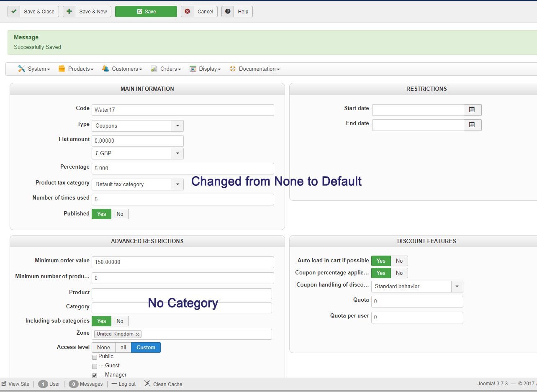
Task: Open the Customers menu
Action: [x=122, y=69]
